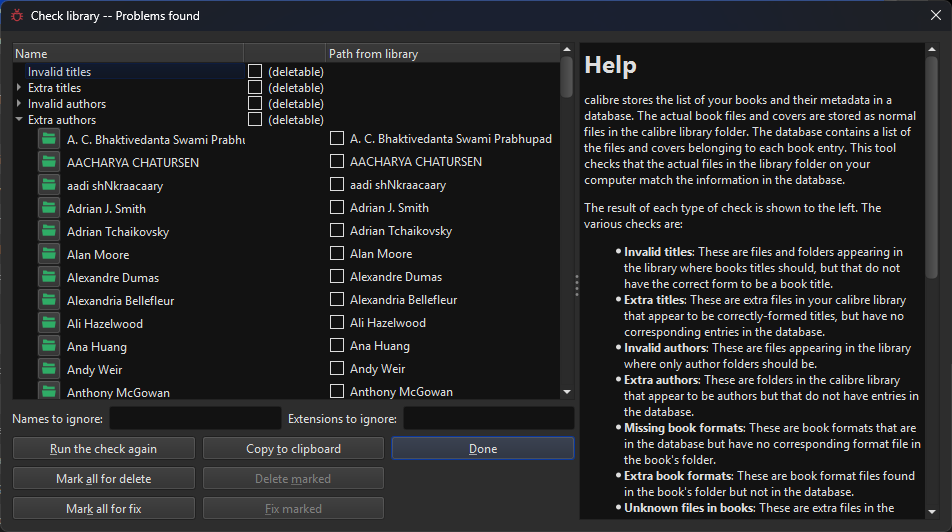The width and height of the screenshot is (952, 532).
Task: Check the Ana Huang path checkbox
Action: (x=337, y=346)
